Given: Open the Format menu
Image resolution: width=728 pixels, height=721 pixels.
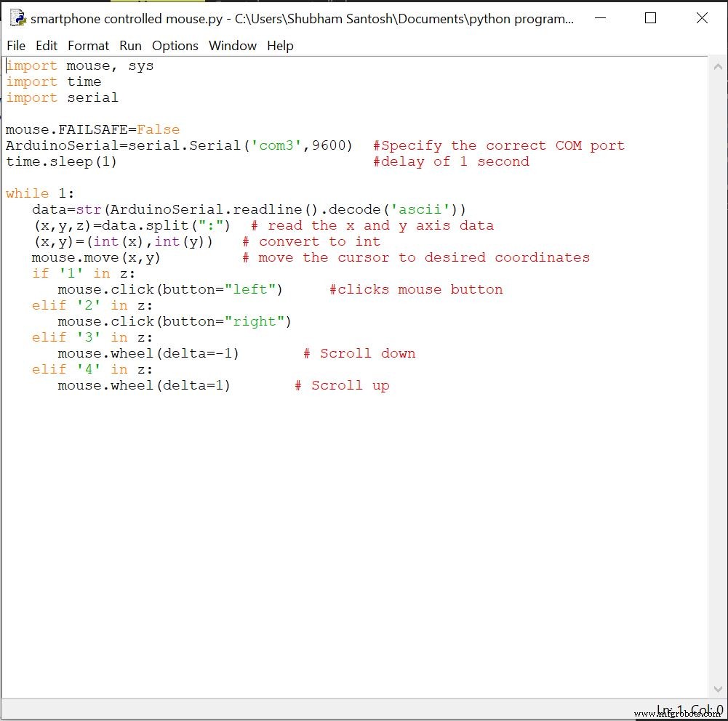Looking at the screenshot, I should click(88, 46).
